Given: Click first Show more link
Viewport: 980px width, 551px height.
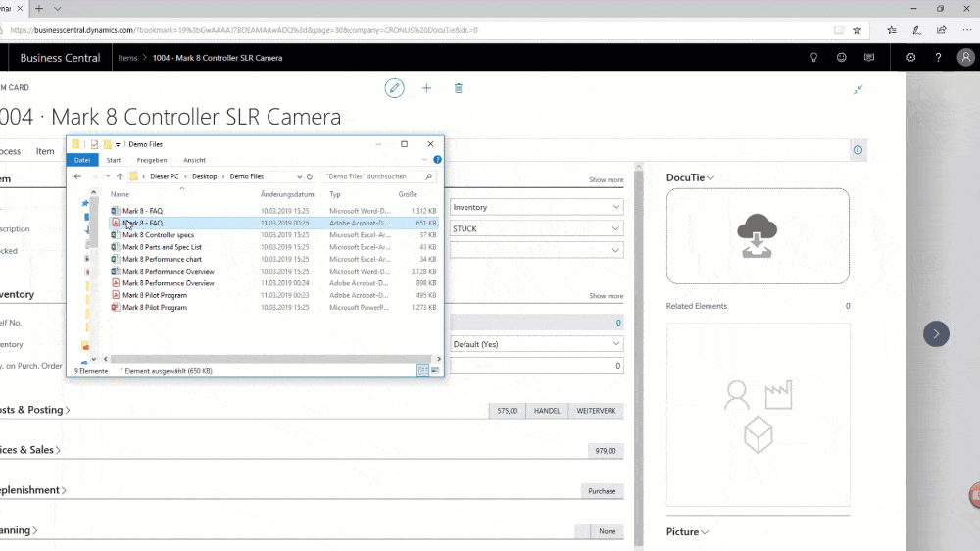Looking at the screenshot, I should 606,180.
